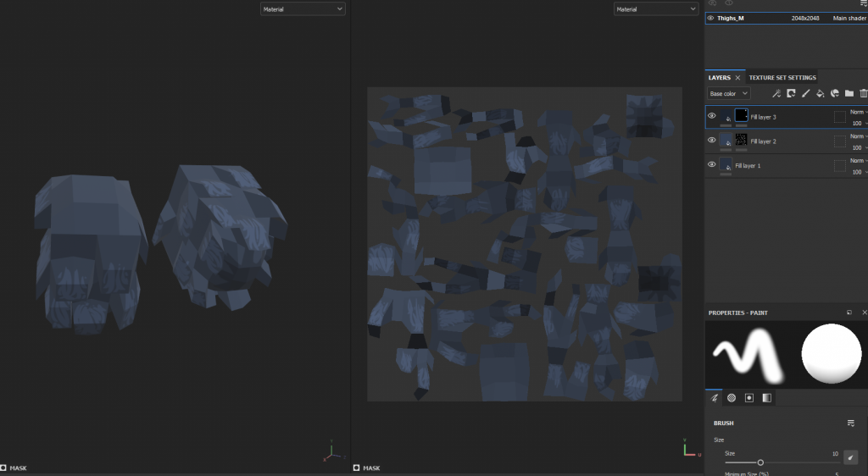Screen dimensions: 868x476
Task: Open the BRUSH section presets menu icon
Action: 851,423
